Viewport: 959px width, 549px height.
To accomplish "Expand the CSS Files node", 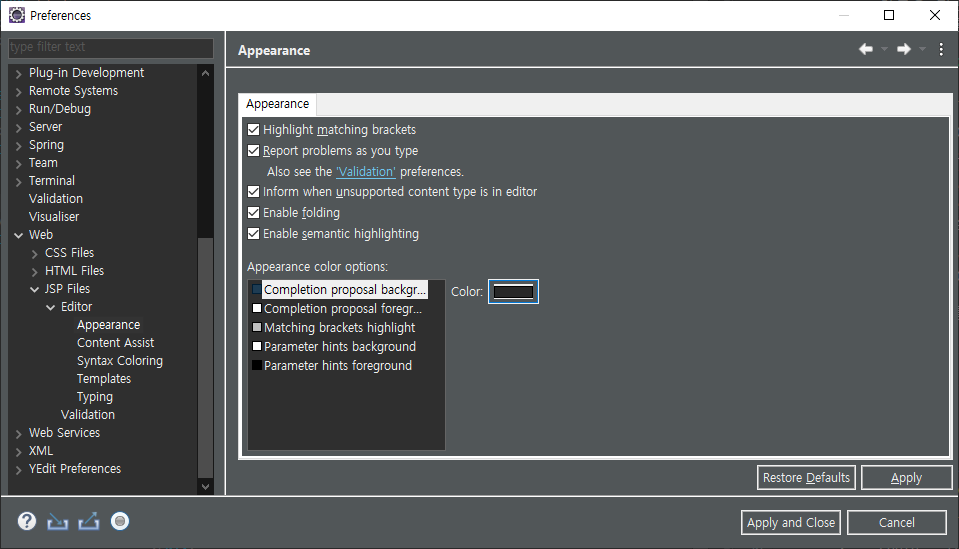I will point(34,254).
